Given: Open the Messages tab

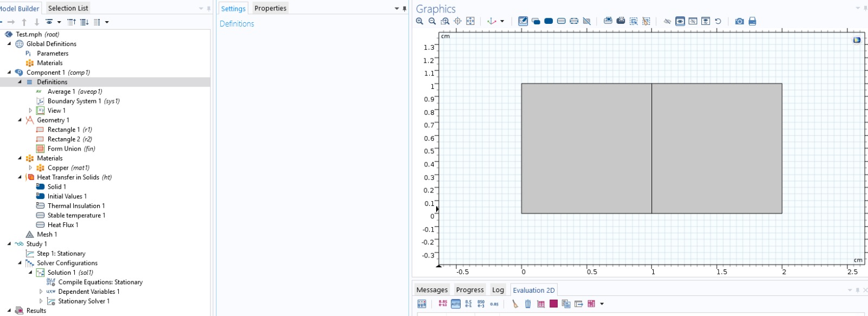Looking at the screenshot, I should coord(432,290).
